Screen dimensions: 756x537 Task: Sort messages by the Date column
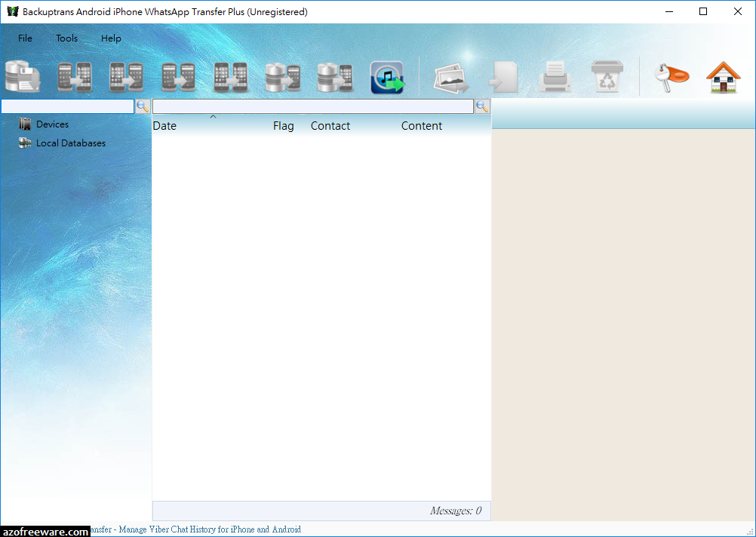164,126
